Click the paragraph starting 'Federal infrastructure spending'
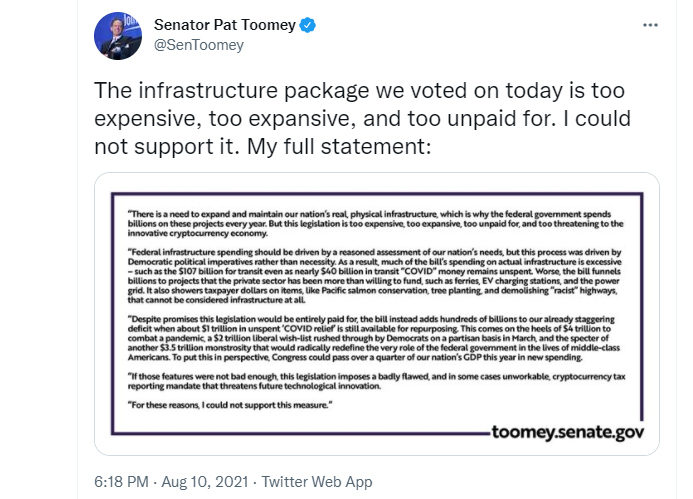This screenshot has width=693, height=499. (375, 276)
